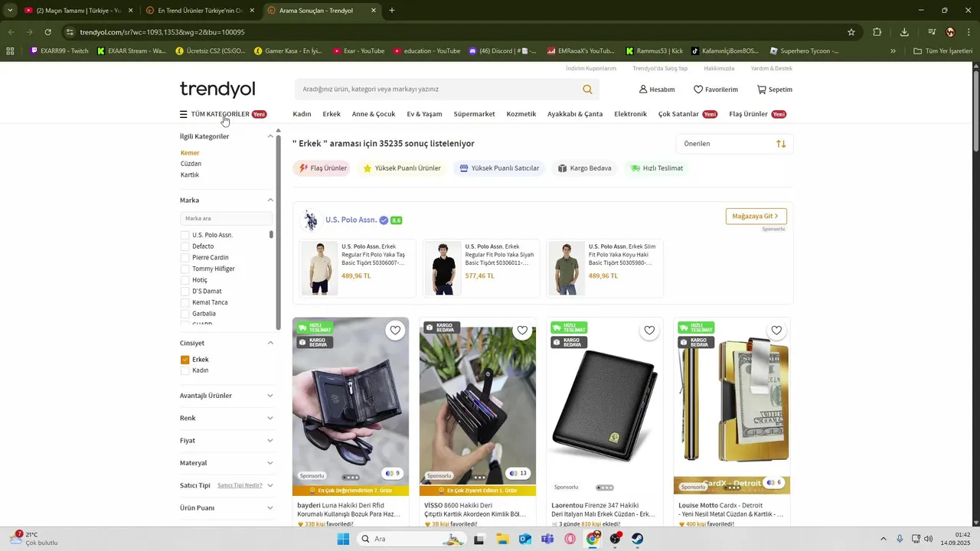
Task: Click the Marka ara brand search field
Action: point(226,218)
